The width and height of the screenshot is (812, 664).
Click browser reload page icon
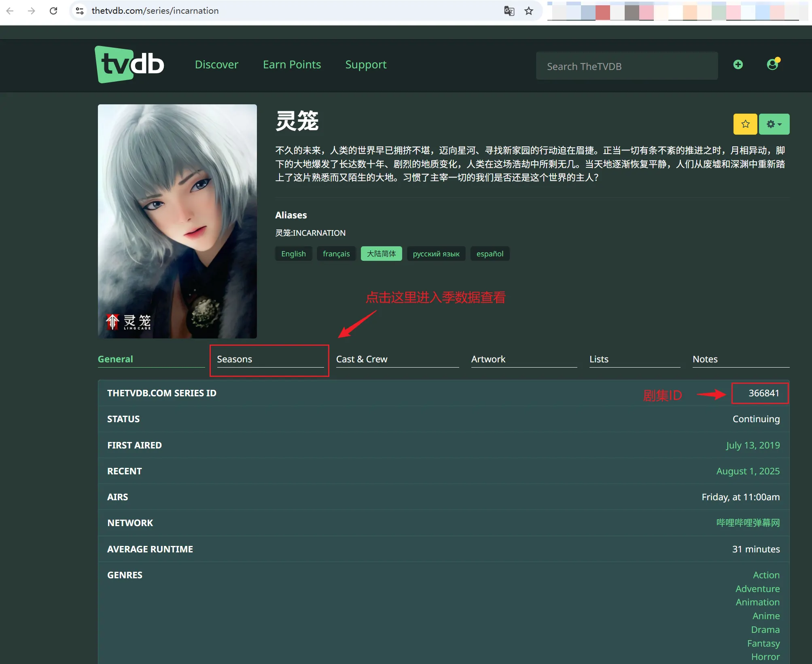tap(53, 11)
